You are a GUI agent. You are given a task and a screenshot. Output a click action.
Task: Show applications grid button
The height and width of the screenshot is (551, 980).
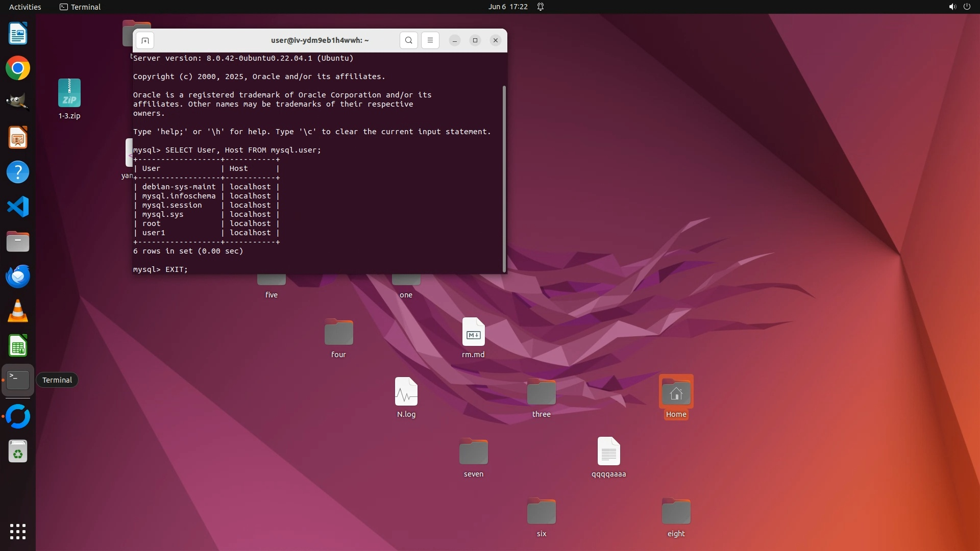[18, 532]
